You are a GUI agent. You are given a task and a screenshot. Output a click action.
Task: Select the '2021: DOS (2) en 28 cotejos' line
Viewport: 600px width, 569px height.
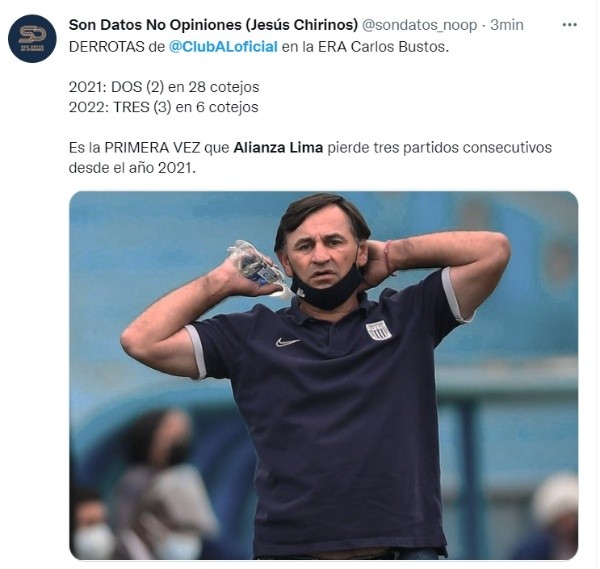164,87
